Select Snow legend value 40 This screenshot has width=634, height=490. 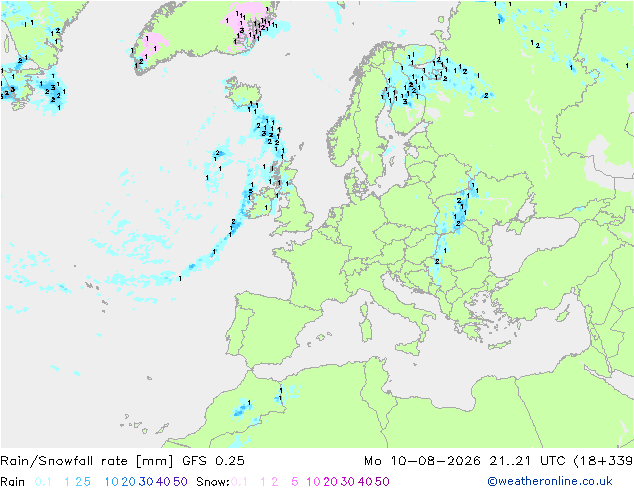coord(365,482)
